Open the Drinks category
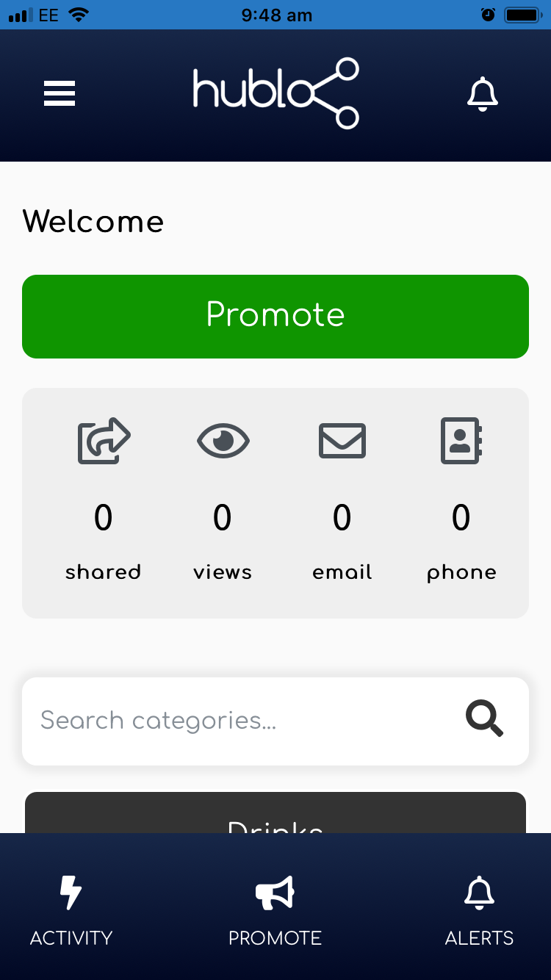 275,813
